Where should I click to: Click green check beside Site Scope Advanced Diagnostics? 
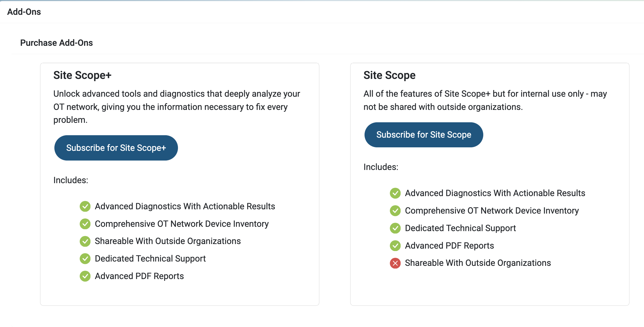[395, 193]
